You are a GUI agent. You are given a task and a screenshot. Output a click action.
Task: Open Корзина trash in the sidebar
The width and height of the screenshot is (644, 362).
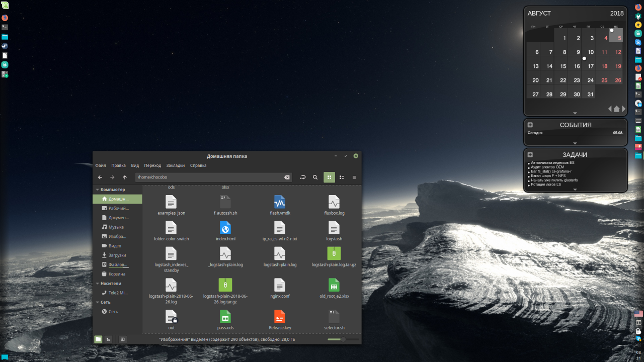[x=117, y=274]
